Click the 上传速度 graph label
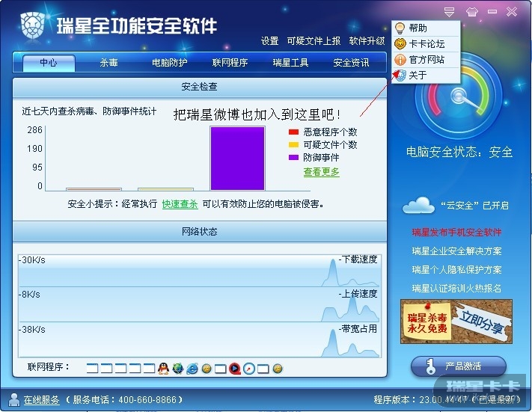532x412 pixels. tap(358, 294)
